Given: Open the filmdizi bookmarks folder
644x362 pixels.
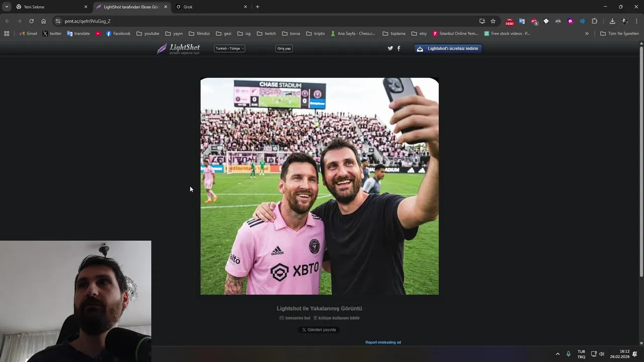Looking at the screenshot, I should click(x=199, y=34).
